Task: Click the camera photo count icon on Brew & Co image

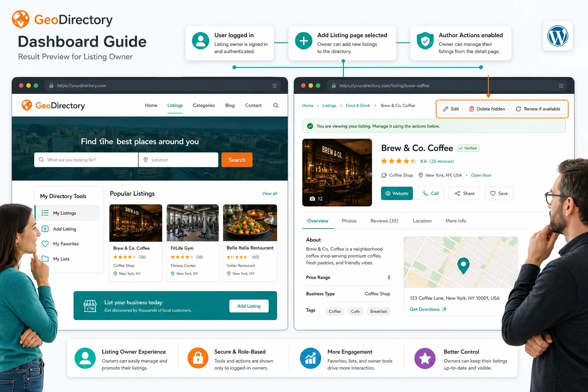Action: click(312, 199)
